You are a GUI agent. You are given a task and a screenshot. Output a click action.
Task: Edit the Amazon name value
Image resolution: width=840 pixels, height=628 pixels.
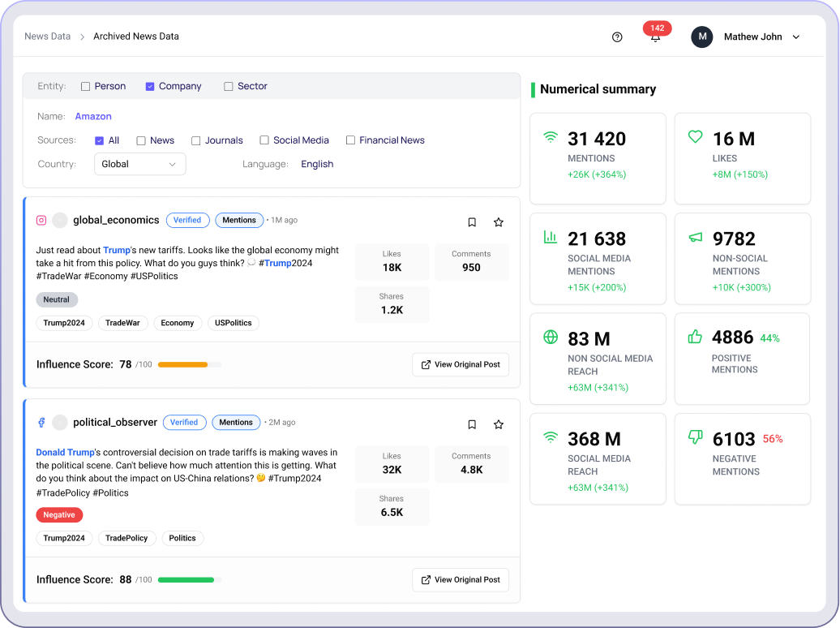[x=93, y=116]
